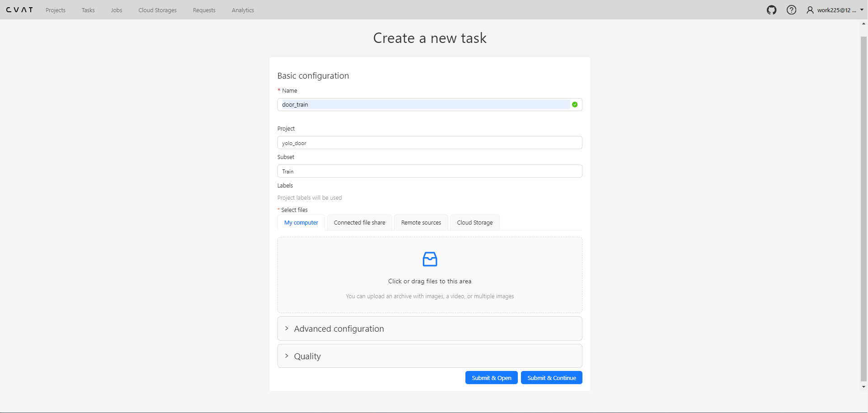Click the 'Subset' field label
Screen dimensions: 868x413
[x=286, y=157]
